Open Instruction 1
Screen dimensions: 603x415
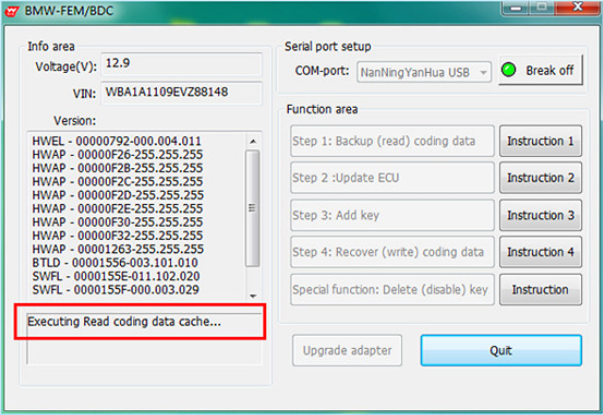pyautogui.click(x=540, y=141)
